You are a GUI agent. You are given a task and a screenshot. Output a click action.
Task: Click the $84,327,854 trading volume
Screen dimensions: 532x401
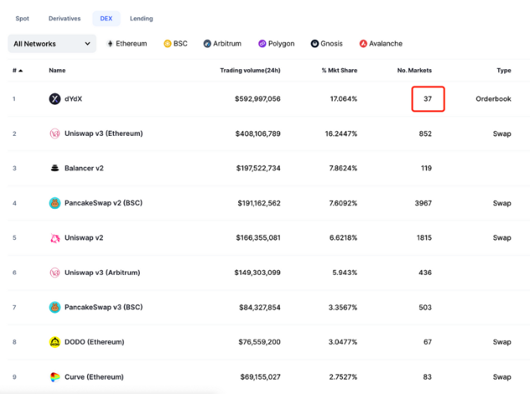point(260,307)
